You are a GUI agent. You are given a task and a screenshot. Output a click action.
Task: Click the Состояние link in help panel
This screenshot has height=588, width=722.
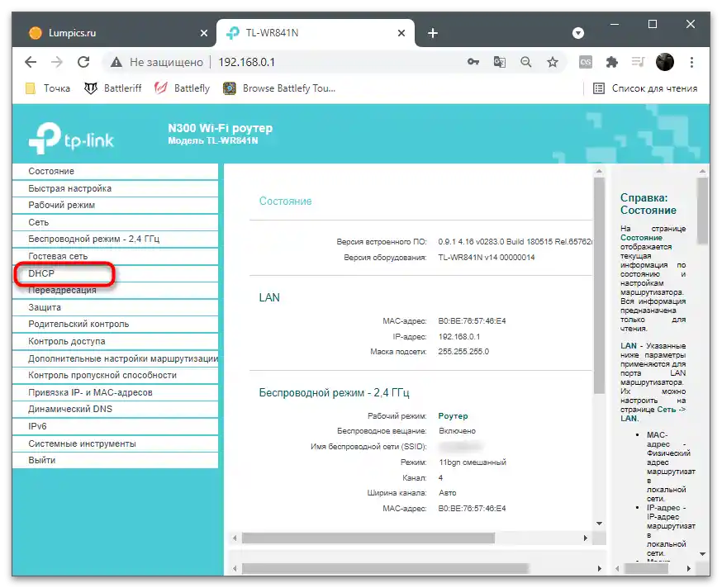[x=641, y=238]
